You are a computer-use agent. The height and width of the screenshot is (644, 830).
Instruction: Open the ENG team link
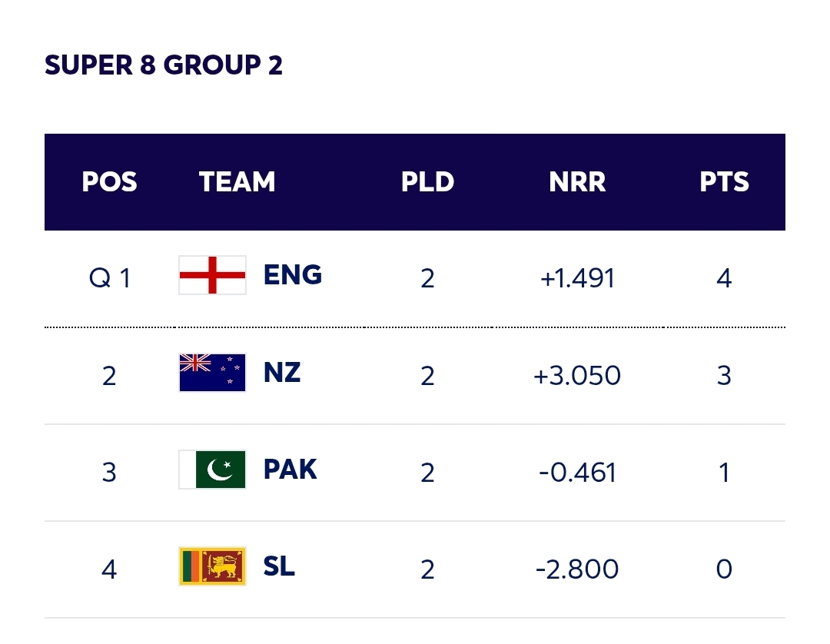point(292,275)
